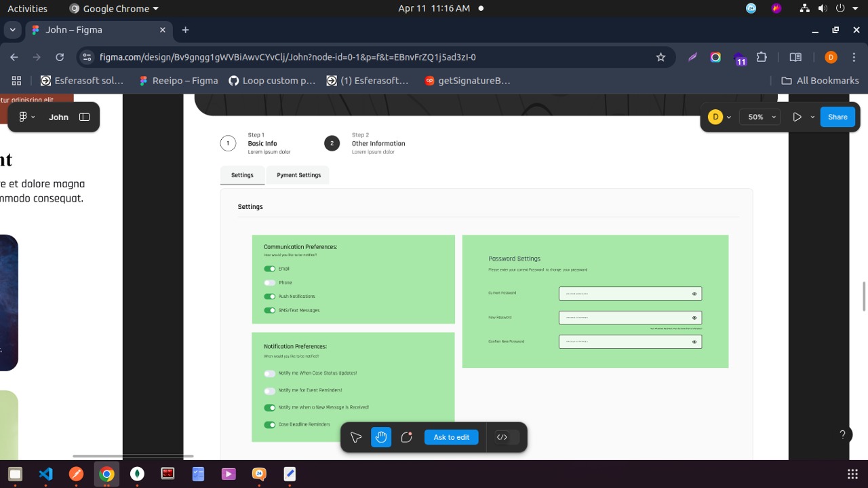Show password in Current Password field
Screen dimensions: 868x488
click(694, 294)
